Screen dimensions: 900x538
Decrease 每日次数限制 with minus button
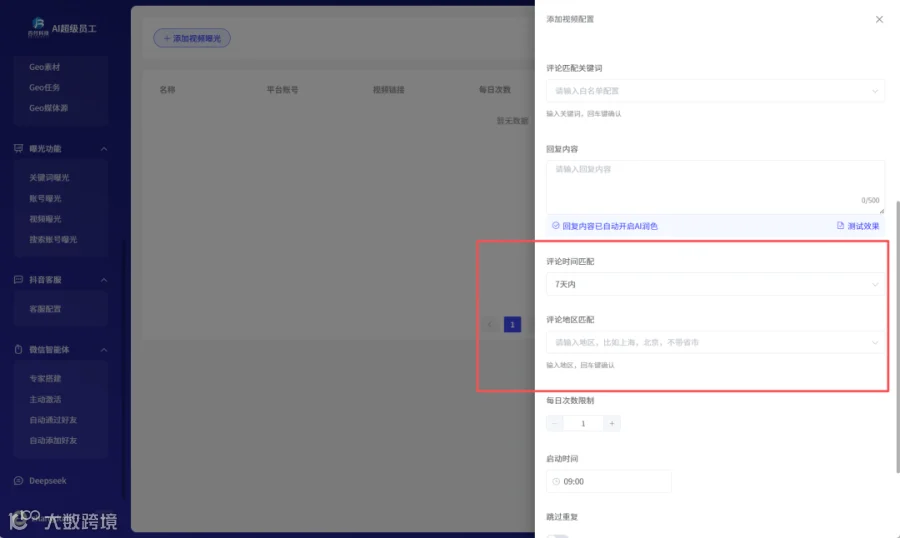point(554,423)
